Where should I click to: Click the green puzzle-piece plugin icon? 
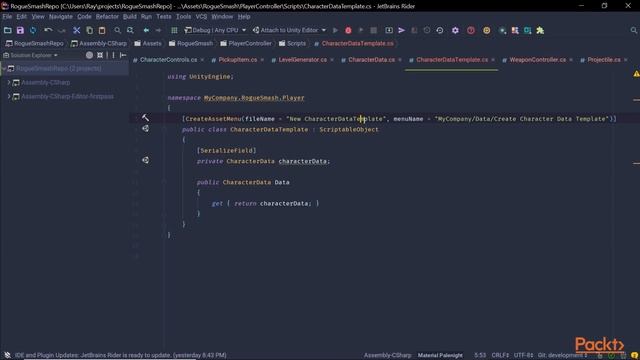click(540, 30)
